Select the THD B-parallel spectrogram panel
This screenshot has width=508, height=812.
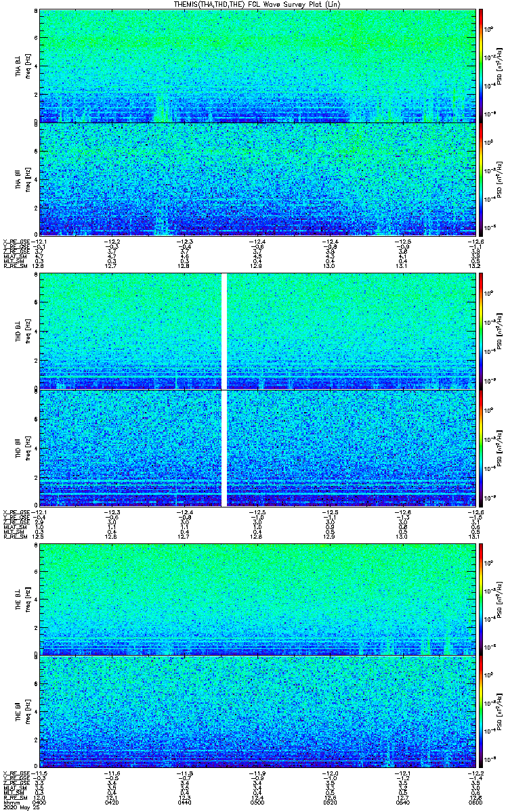257,447
